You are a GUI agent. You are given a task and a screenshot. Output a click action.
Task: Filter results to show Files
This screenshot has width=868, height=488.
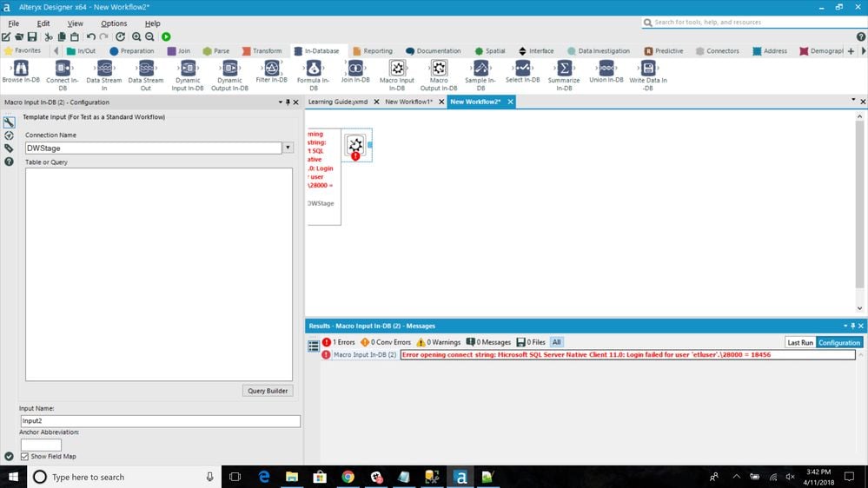[x=531, y=342]
